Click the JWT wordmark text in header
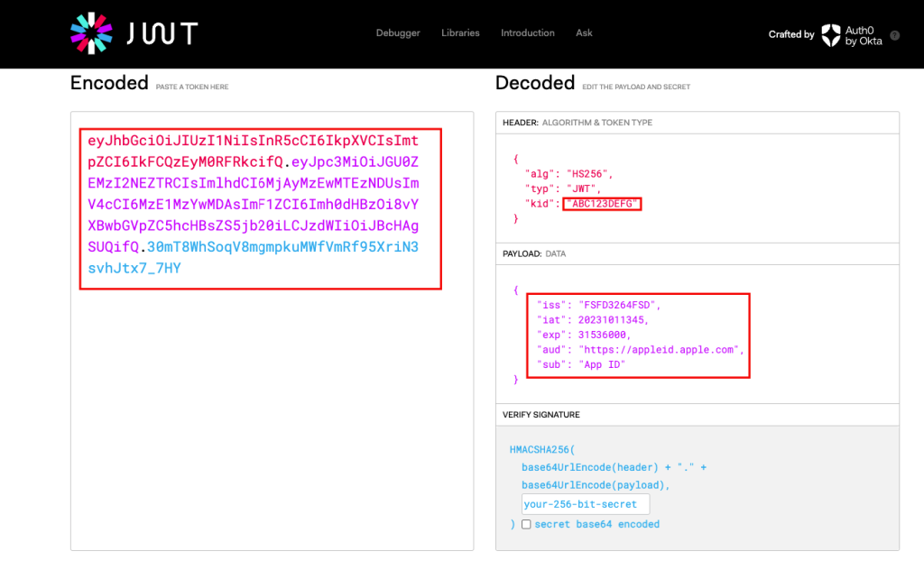924x570 pixels. coord(162,33)
